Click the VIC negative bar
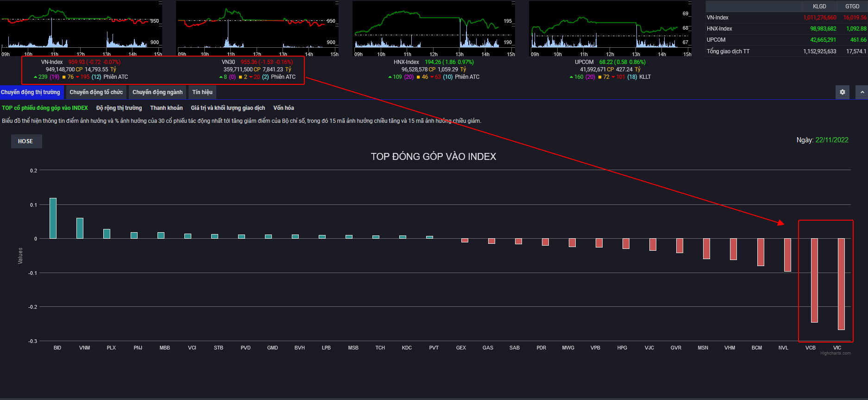Screen dimensions: 868x400 pyautogui.click(x=841, y=284)
